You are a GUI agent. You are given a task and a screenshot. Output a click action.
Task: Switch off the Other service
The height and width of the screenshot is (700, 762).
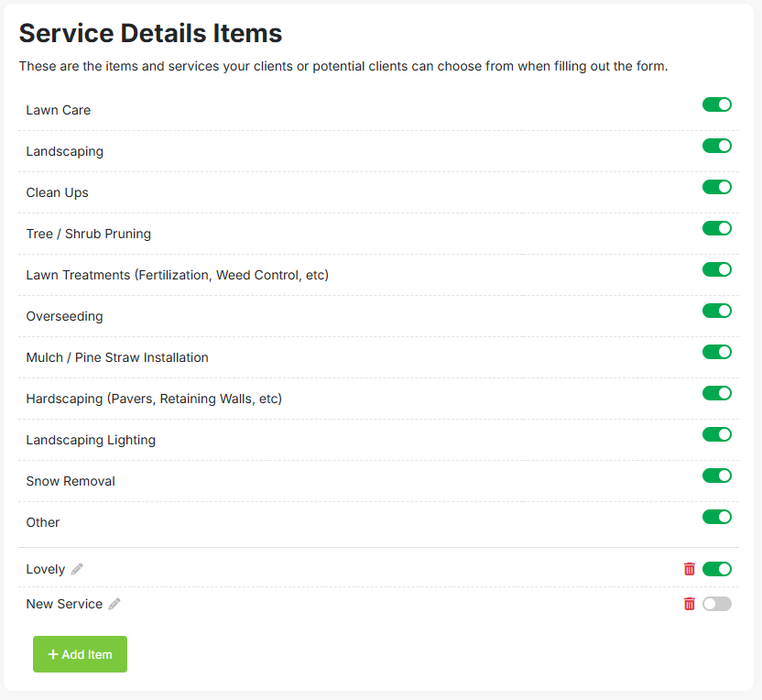pos(717,517)
